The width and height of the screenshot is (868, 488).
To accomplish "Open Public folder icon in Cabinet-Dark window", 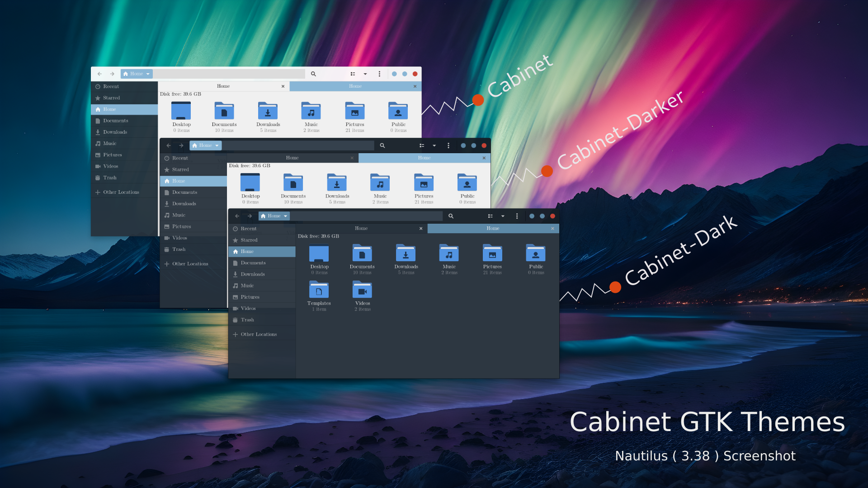I will tap(536, 253).
